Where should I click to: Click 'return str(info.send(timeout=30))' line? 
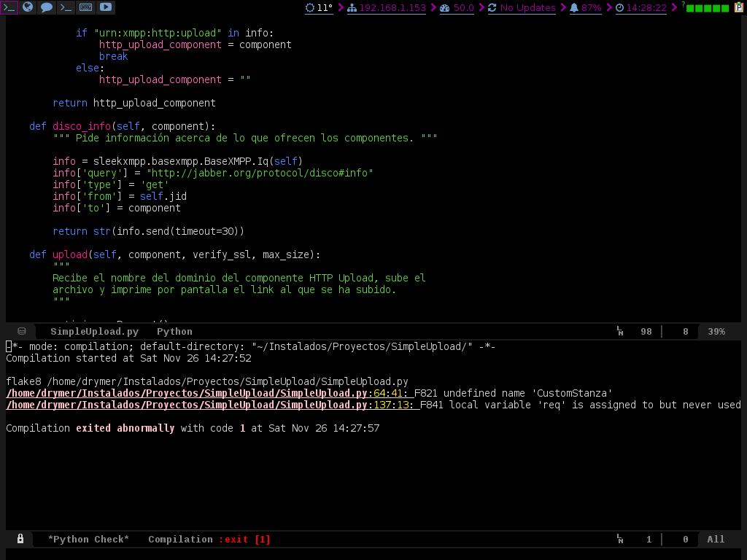(148, 231)
